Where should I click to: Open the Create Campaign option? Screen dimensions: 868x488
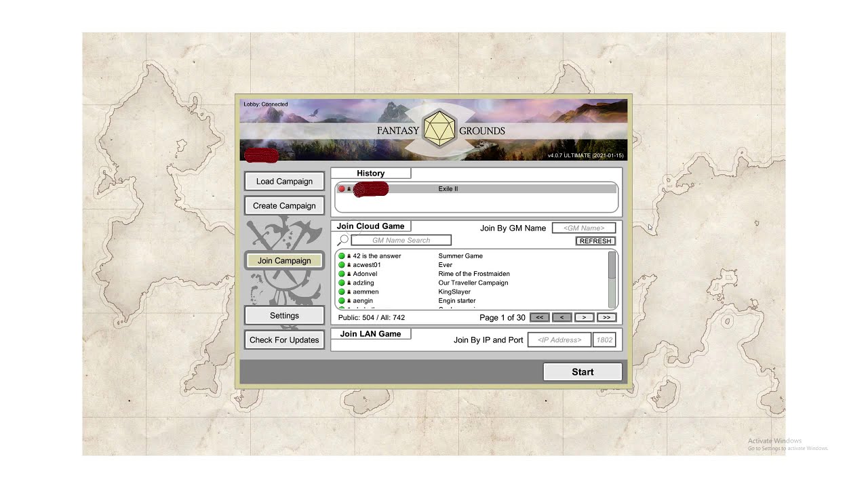point(284,205)
